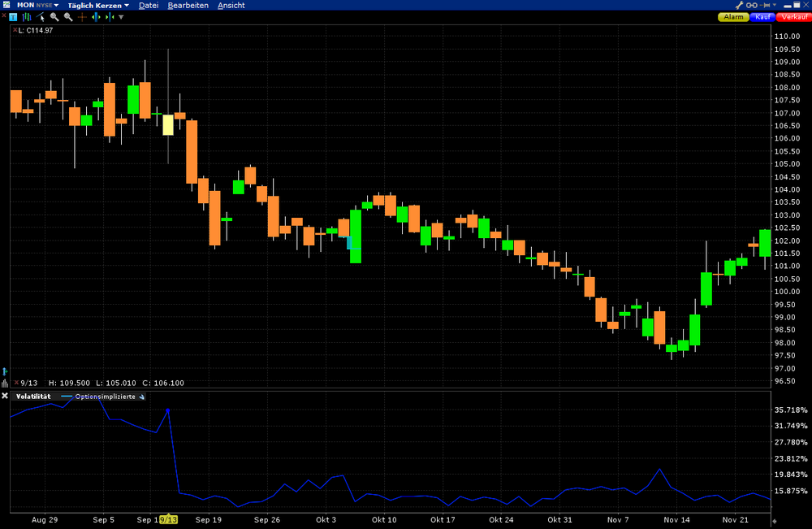
Task: Click the first magnifier zoom tool
Action: (54, 17)
